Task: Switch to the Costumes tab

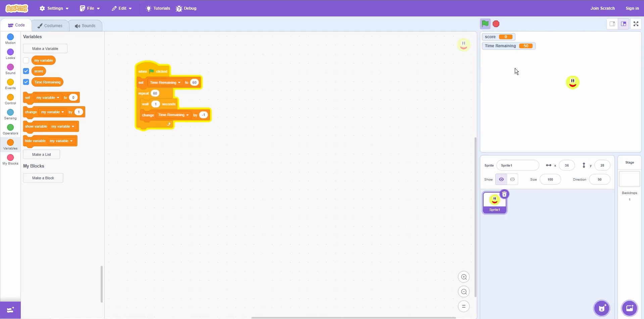Action: (x=50, y=26)
